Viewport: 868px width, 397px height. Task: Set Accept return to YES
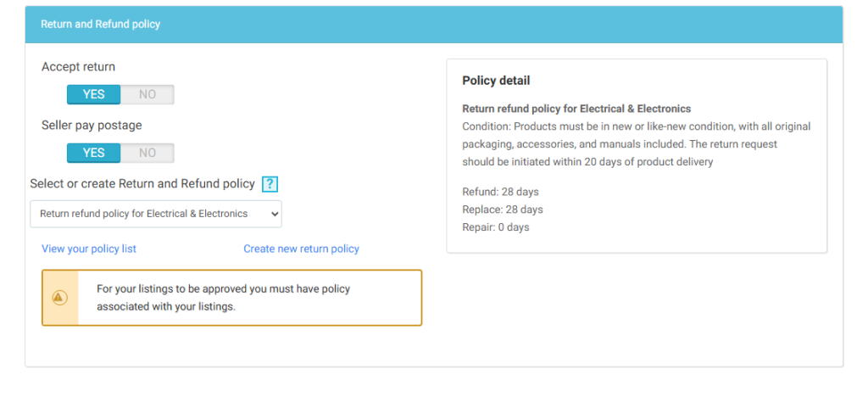(94, 94)
